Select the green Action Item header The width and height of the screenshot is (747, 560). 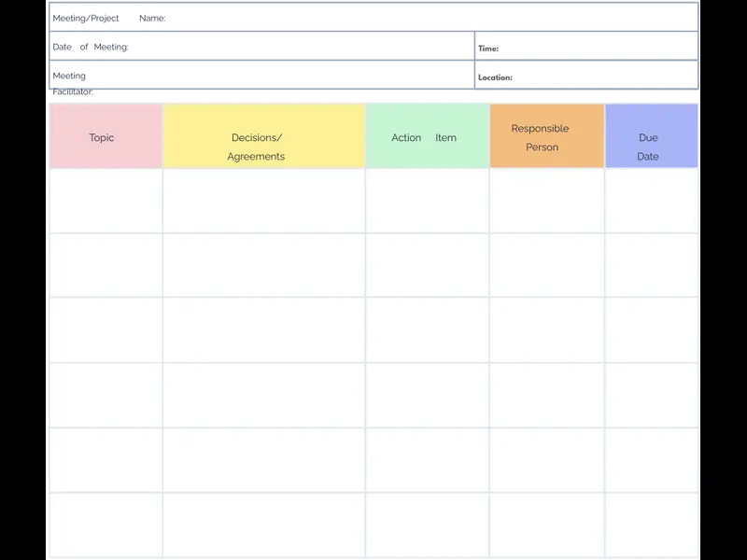coord(428,136)
